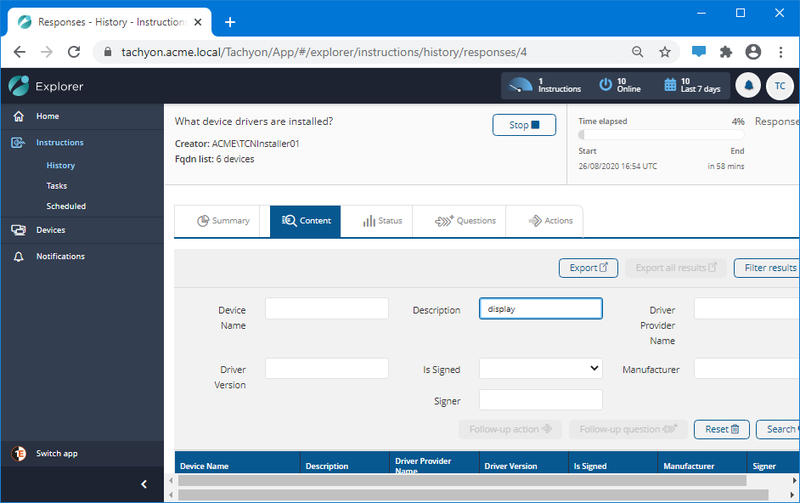Click Switch app label in sidebar
This screenshot has width=800, height=503.
[57, 453]
